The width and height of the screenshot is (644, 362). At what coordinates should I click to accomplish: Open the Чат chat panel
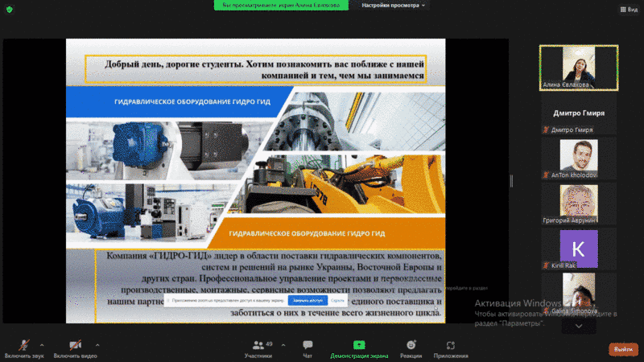click(308, 350)
